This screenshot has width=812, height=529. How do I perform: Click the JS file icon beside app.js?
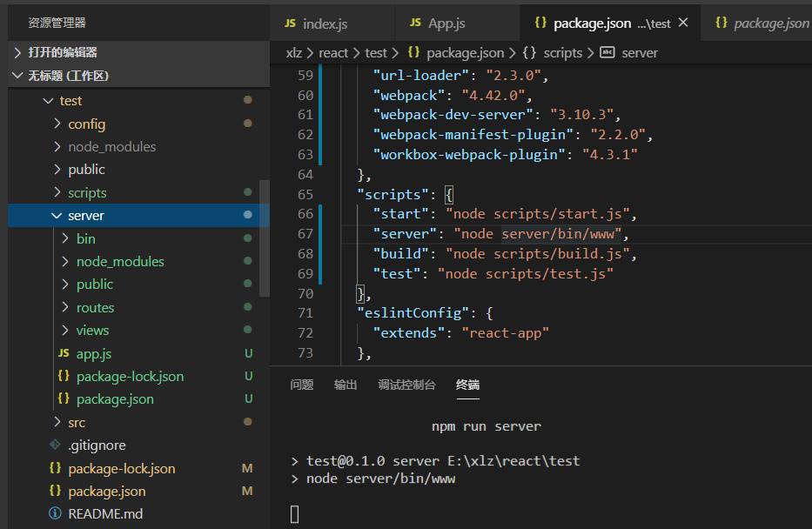(x=64, y=353)
